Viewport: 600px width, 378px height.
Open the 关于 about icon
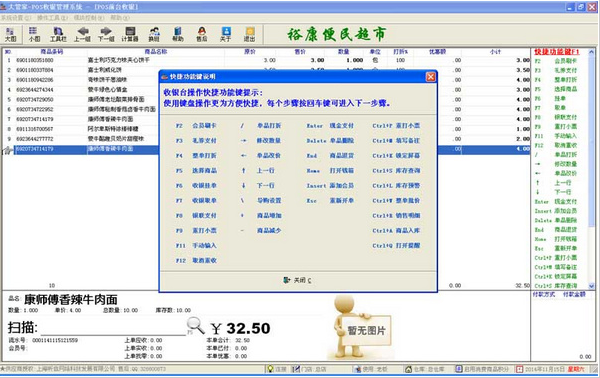tap(226, 34)
